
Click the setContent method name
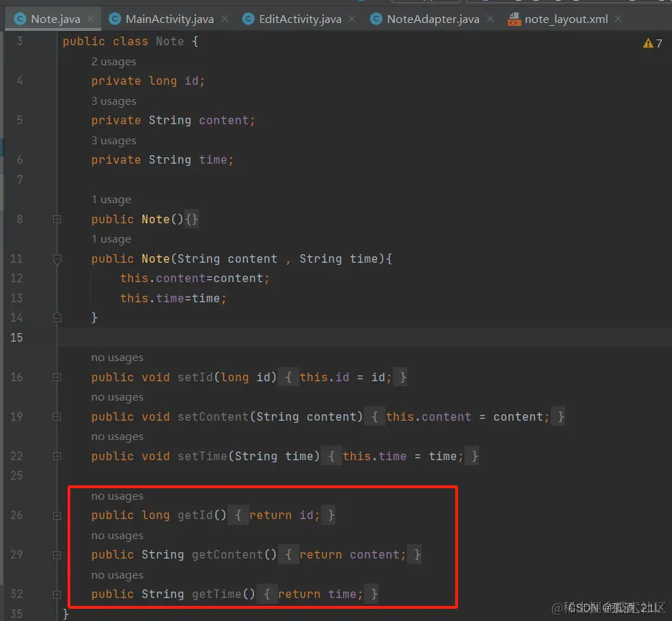(x=213, y=416)
